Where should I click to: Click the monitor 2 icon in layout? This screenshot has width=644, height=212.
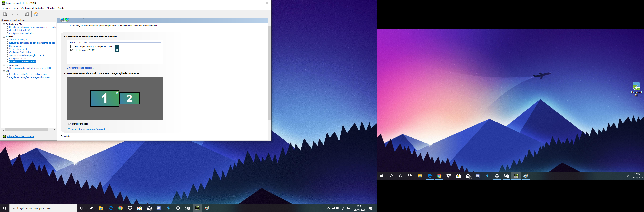pos(129,98)
